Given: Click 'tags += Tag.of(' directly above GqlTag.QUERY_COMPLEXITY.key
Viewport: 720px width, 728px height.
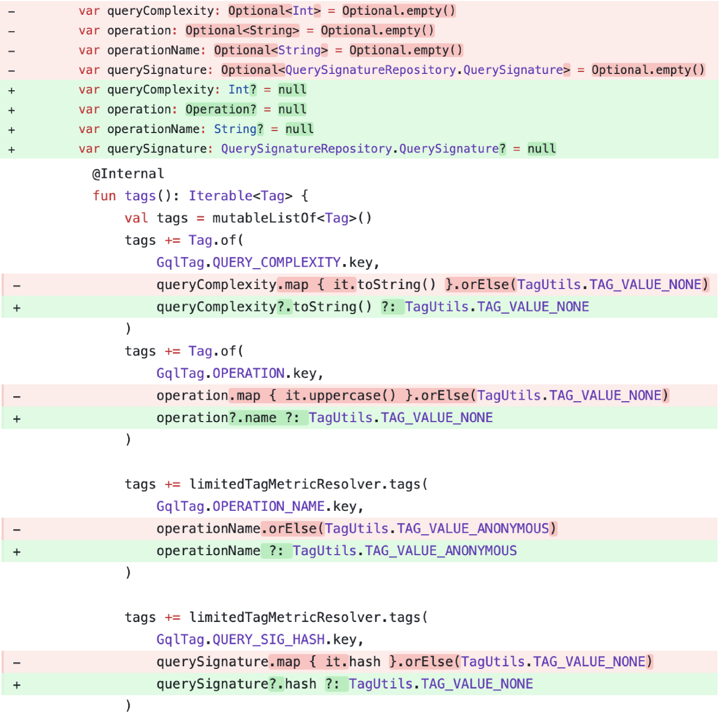Looking at the screenshot, I should [184, 240].
